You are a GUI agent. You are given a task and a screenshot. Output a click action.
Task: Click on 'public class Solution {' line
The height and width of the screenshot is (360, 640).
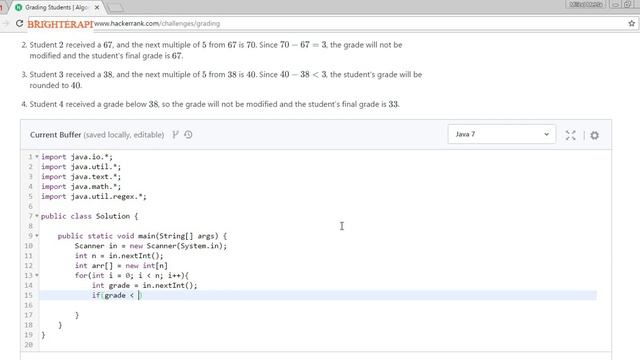tap(89, 216)
